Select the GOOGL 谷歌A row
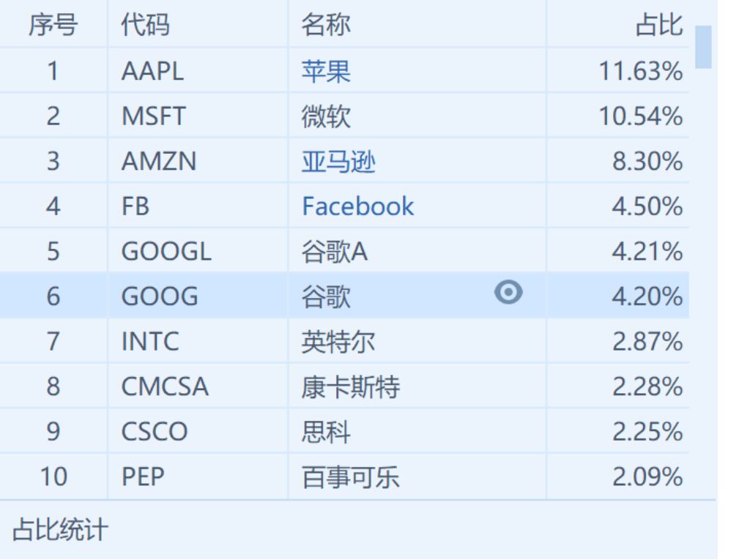Screen dimensions: 739x560 pyautogui.click(x=344, y=251)
